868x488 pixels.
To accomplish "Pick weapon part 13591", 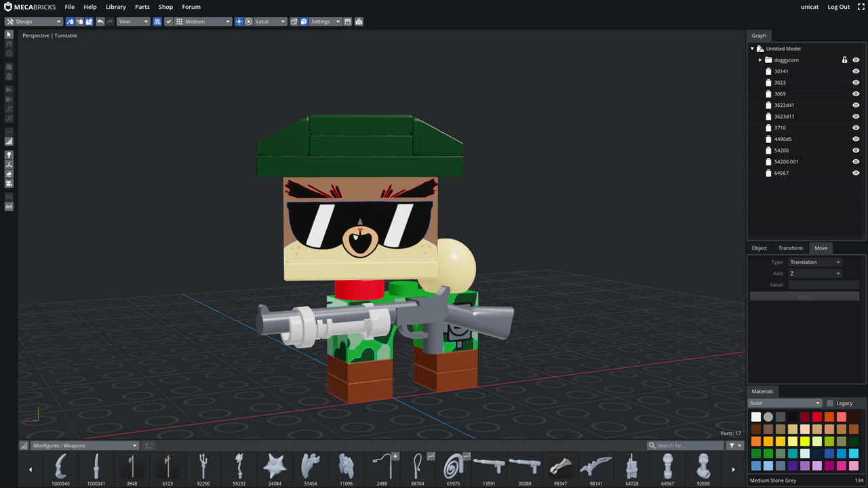I will 488,469.
